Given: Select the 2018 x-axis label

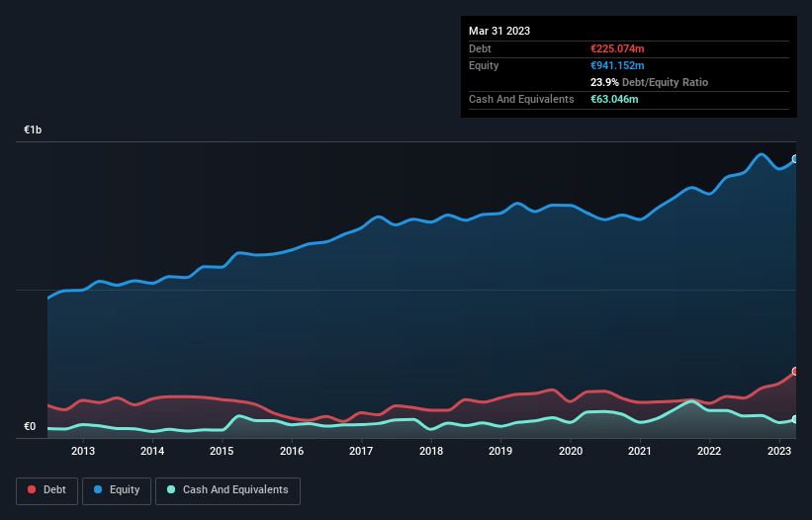Looking at the screenshot, I should tap(431, 451).
